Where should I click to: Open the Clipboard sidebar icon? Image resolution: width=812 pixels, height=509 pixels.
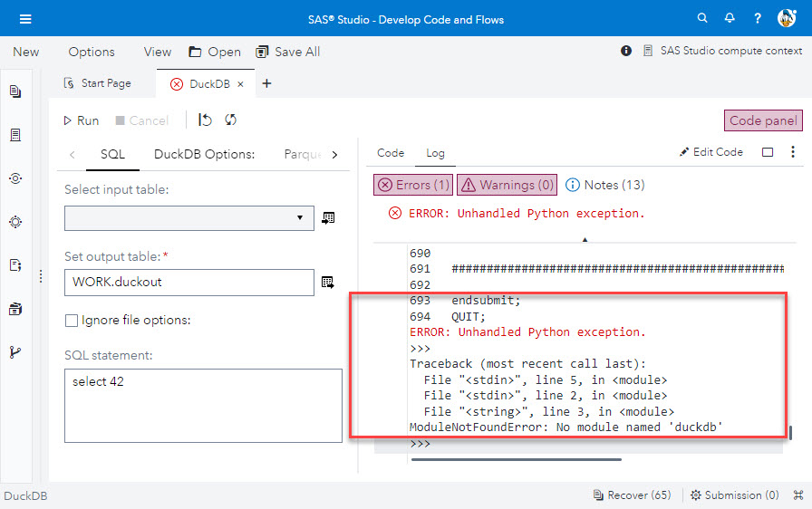[x=15, y=309]
